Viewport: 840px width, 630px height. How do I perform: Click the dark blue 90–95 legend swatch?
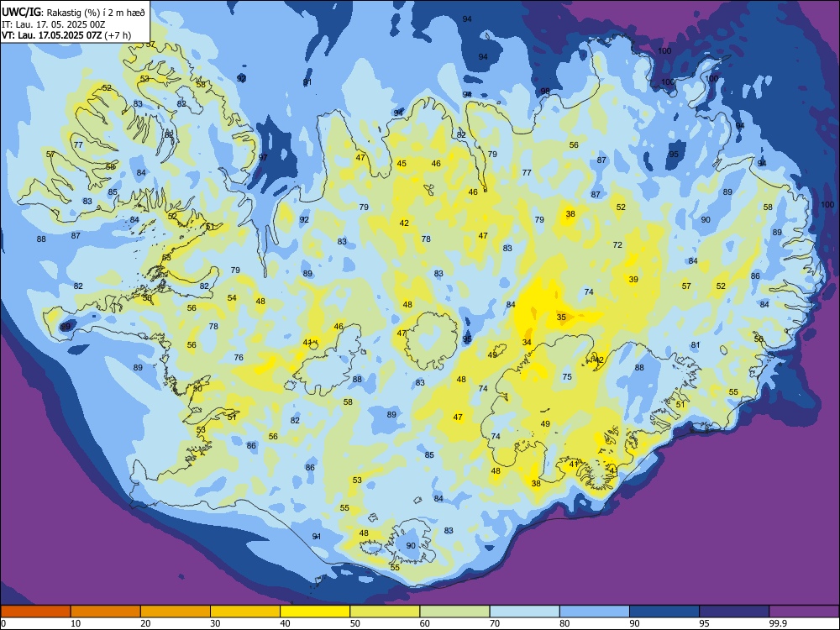(x=664, y=612)
